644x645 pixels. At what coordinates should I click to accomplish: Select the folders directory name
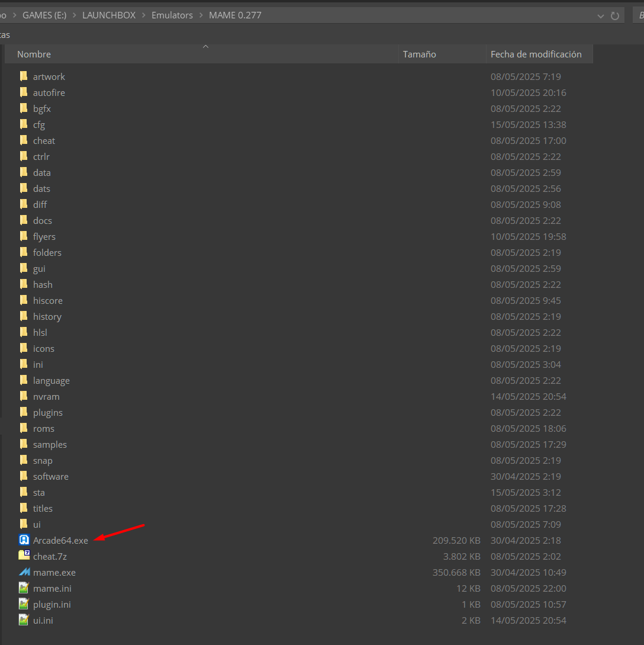(x=47, y=252)
